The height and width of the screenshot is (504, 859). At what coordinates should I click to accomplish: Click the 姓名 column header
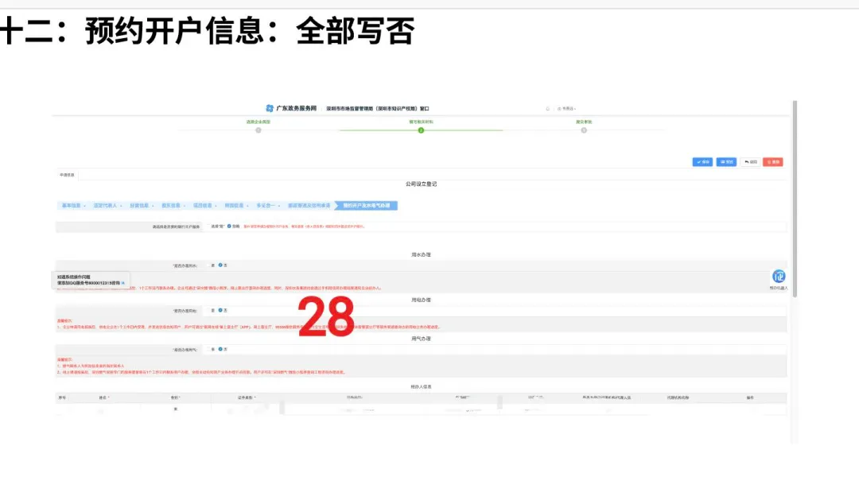(103, 397)
